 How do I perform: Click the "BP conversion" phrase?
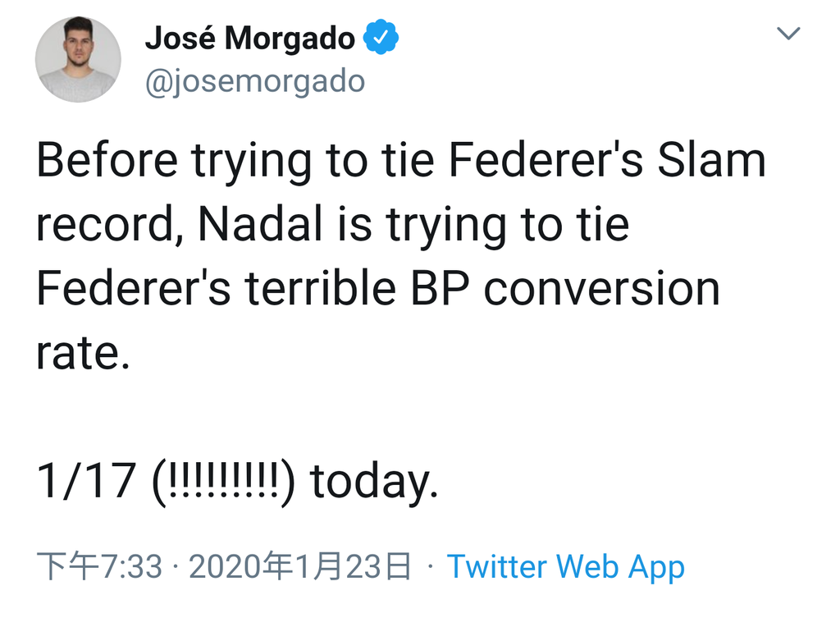tap(566, 288)
